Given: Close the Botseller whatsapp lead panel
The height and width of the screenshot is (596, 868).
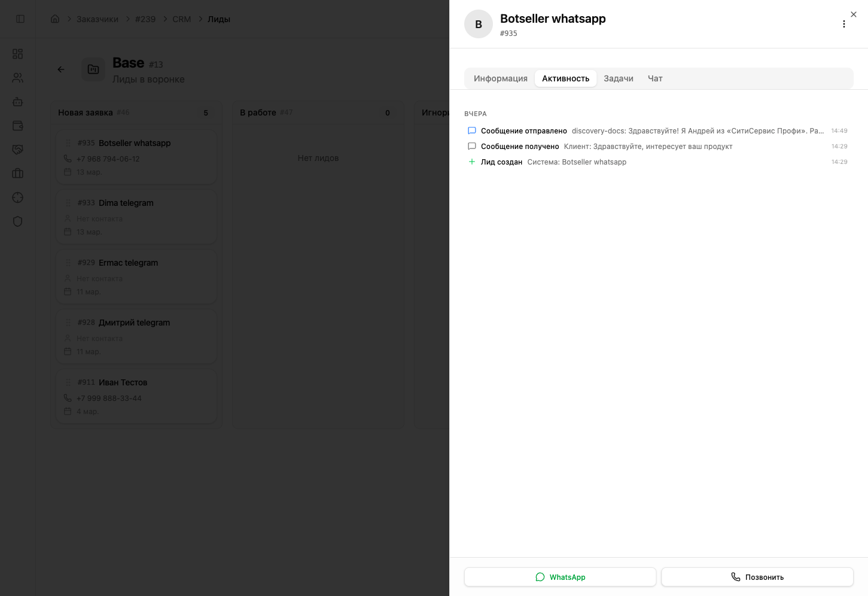Looking at the screenshot, I should point(854,14).
